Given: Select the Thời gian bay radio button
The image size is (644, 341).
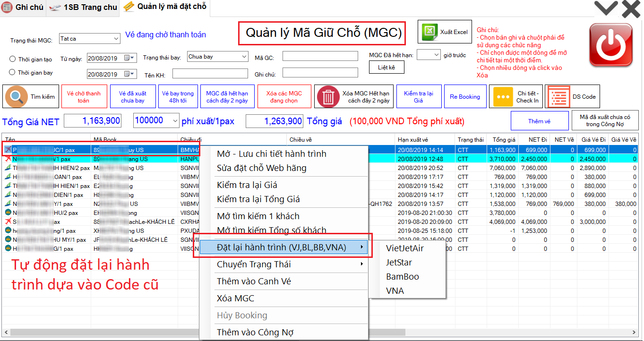Looking at the screenshot, I should pyautogui.click(x=13, y=72).
